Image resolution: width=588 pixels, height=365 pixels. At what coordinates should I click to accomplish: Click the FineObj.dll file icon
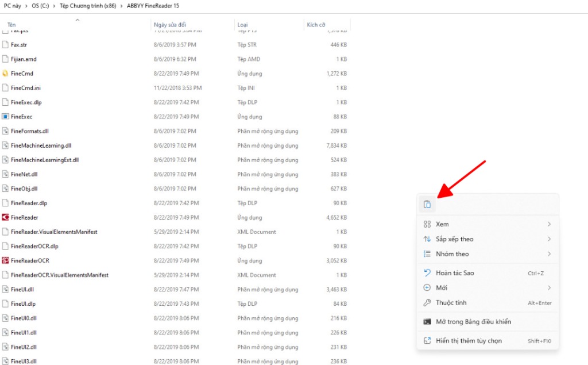pos(5,189)
